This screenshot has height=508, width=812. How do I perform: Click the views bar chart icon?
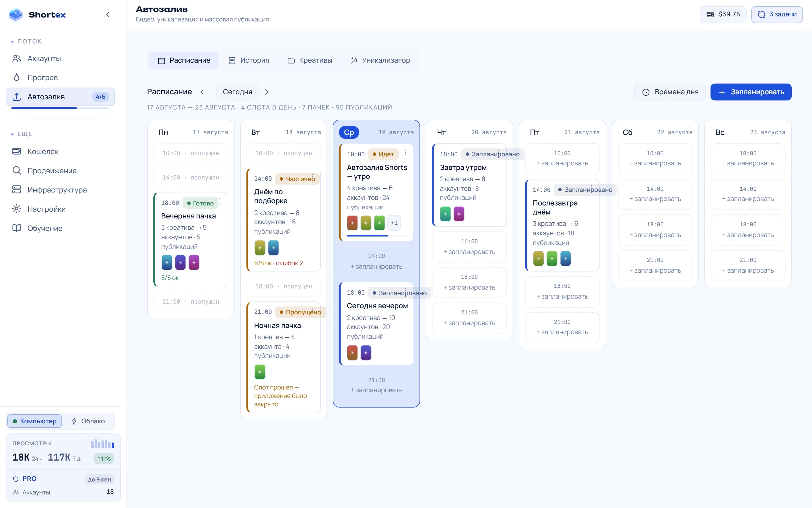coord(103,443)
